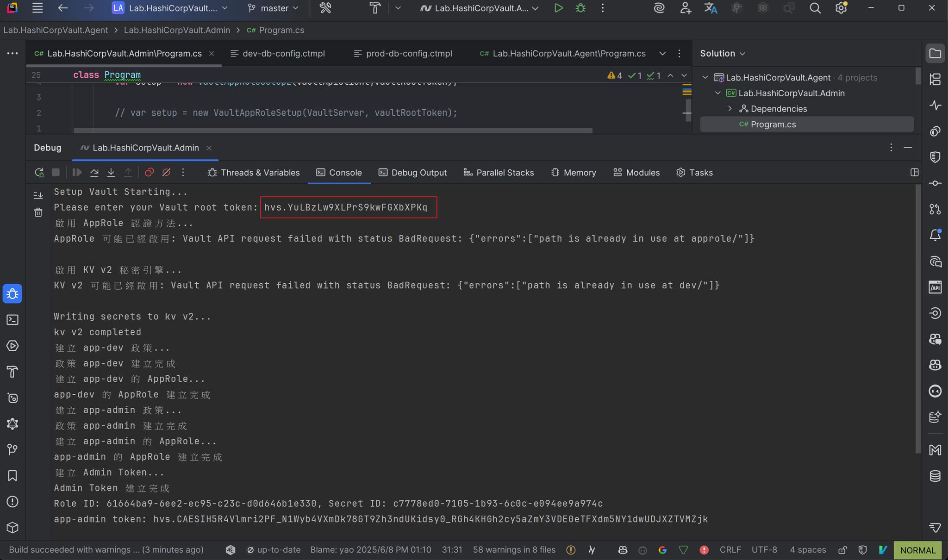948x560 pixels.
Task: Expand the Dependencies tree node
Action: [x=730, y=109]
